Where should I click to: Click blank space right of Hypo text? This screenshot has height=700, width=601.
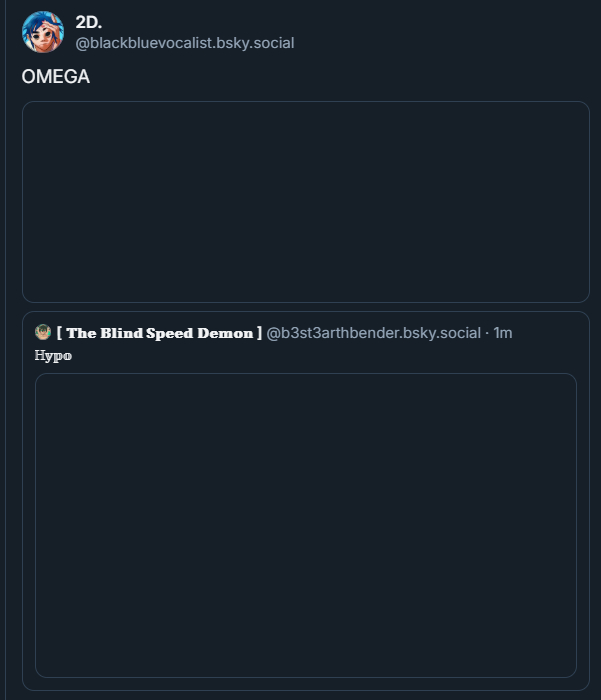click(300, 355)
